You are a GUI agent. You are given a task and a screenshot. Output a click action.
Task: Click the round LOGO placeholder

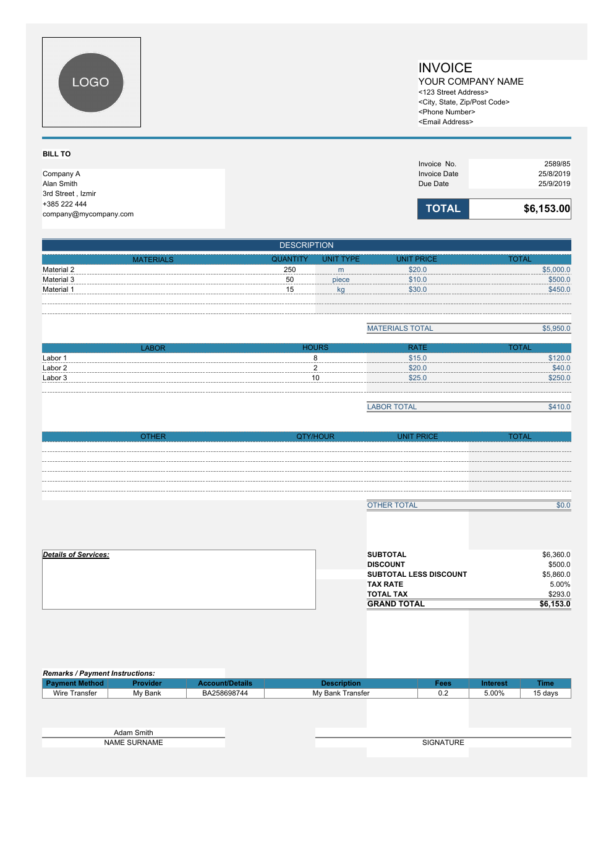pyautogui.click(x=91, y=82)
